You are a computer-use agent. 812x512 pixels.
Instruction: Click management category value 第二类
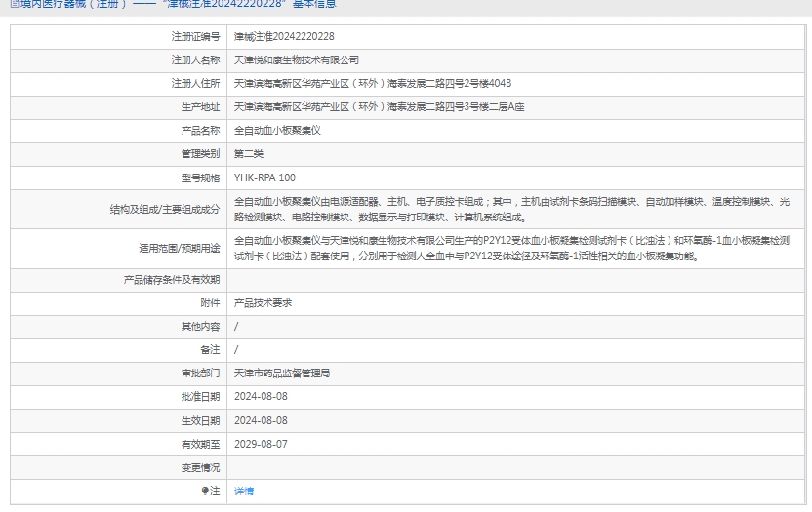click(249, 153)
